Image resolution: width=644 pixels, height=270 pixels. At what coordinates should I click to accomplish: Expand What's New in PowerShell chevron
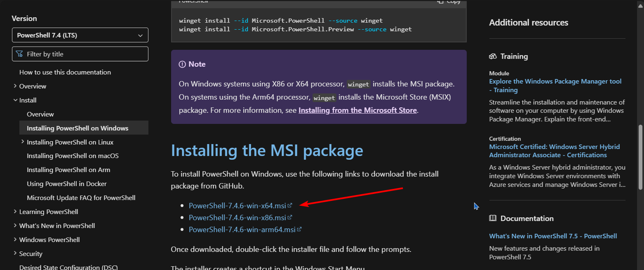point(15,226)
